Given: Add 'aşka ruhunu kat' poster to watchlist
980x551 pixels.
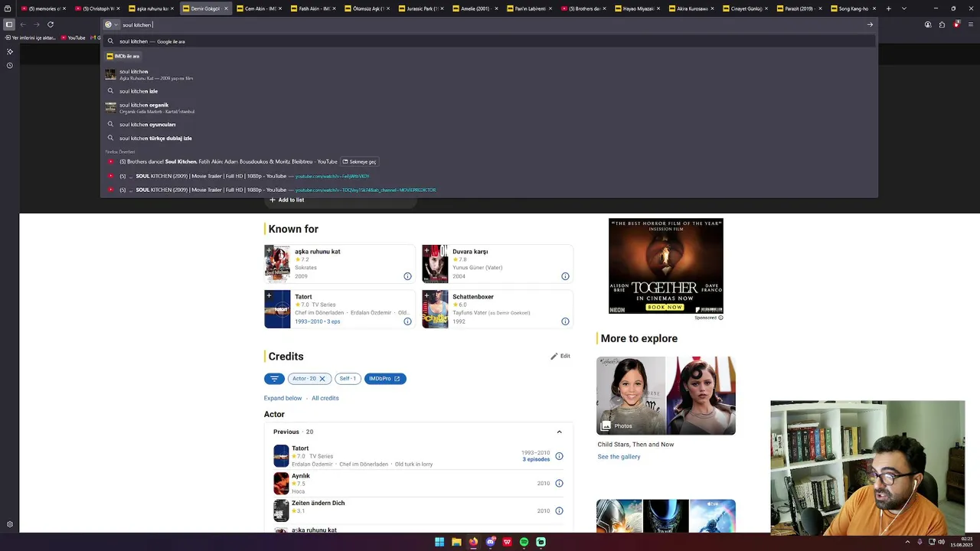Looking at the screenshot, I should tap(269, 250).
